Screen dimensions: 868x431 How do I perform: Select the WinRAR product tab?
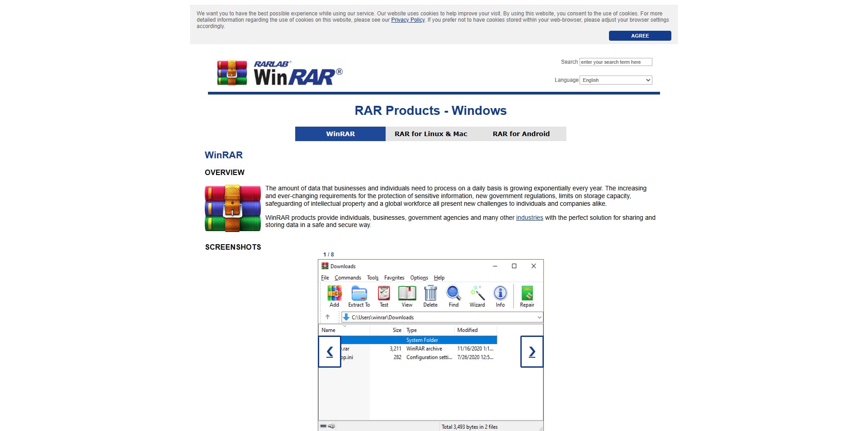coord(340,134)
